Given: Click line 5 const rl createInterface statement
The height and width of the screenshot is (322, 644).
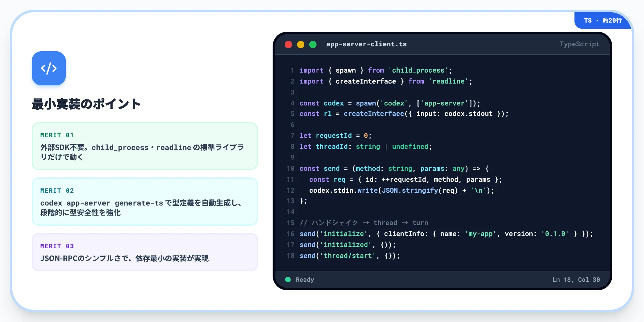Looking at the screenshot, I should point(404,114).
